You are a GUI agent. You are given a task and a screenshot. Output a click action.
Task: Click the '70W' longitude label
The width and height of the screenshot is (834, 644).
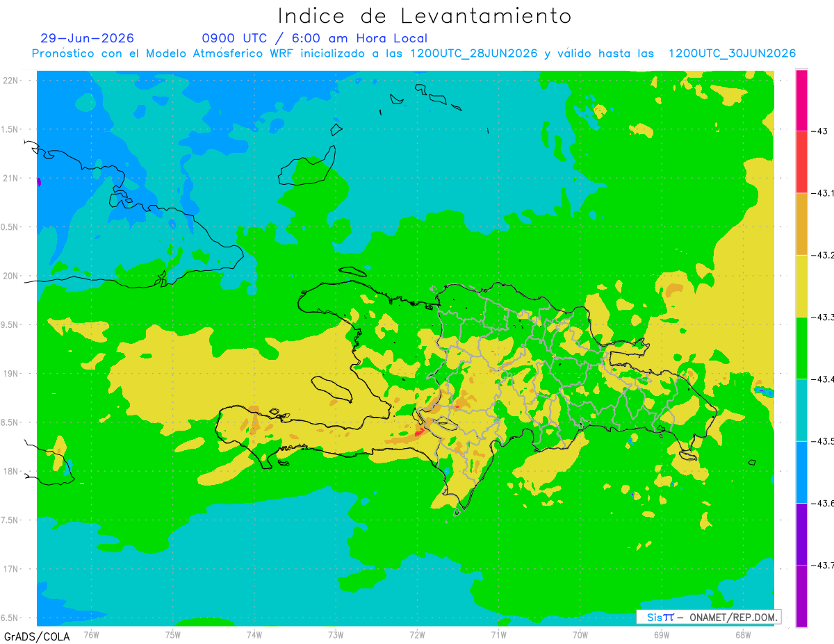[580, 634]
